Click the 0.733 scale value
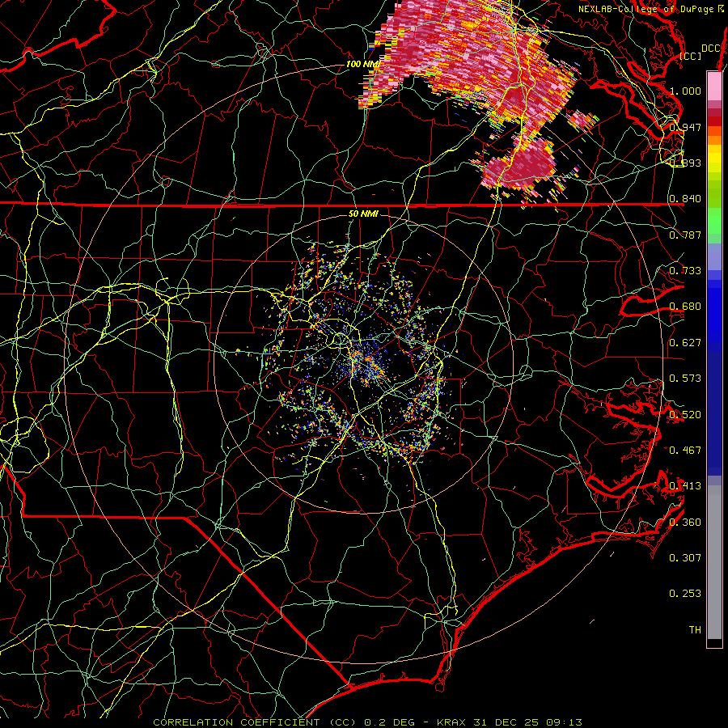728x728 pixels. pyautogui.click(x=685, y=271)
